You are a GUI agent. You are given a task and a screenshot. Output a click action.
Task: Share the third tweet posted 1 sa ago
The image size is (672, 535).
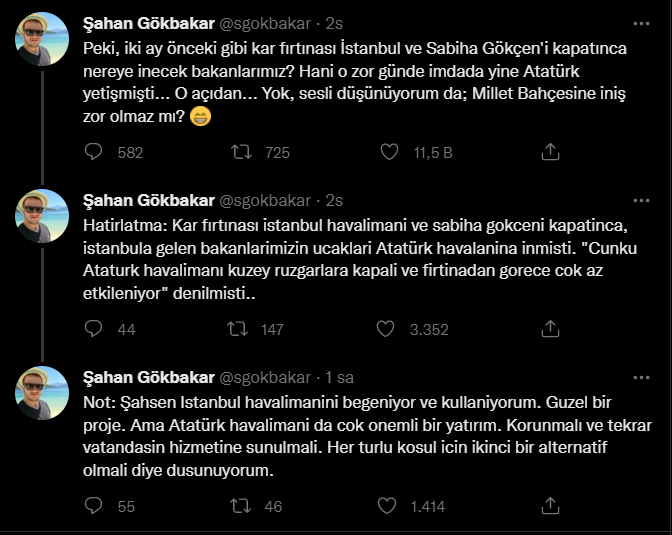point(549,507)
